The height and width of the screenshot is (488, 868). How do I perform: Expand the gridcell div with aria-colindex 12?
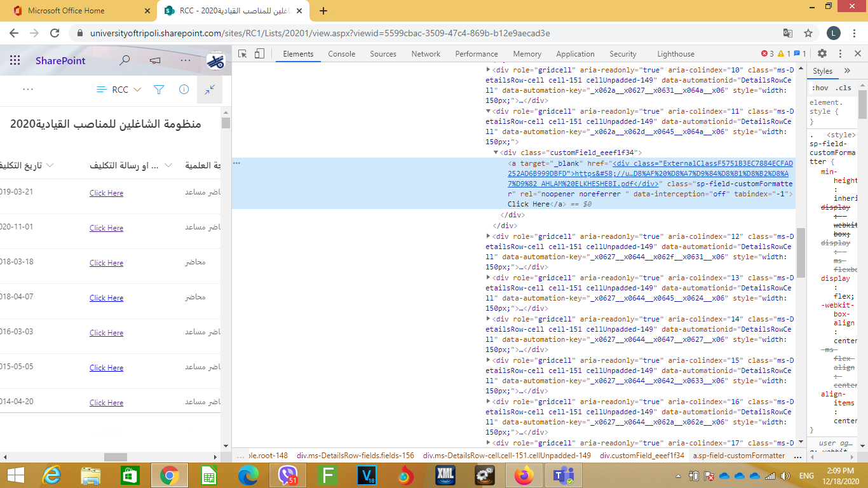(488, 236)
